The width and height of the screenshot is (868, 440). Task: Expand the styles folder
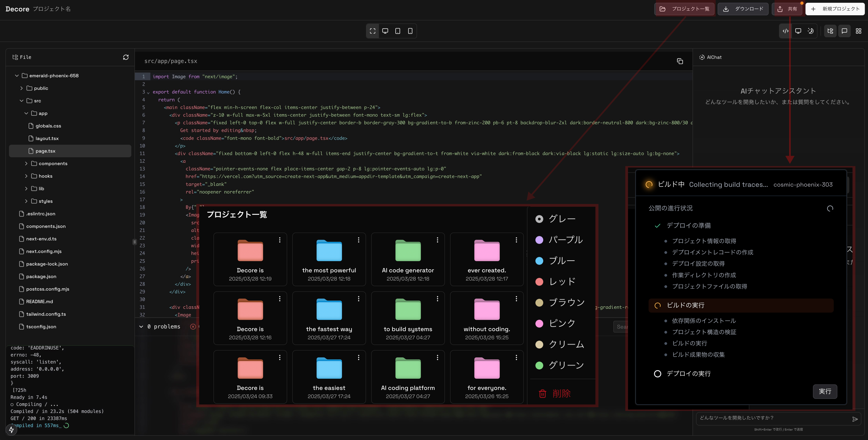[26, 201]
